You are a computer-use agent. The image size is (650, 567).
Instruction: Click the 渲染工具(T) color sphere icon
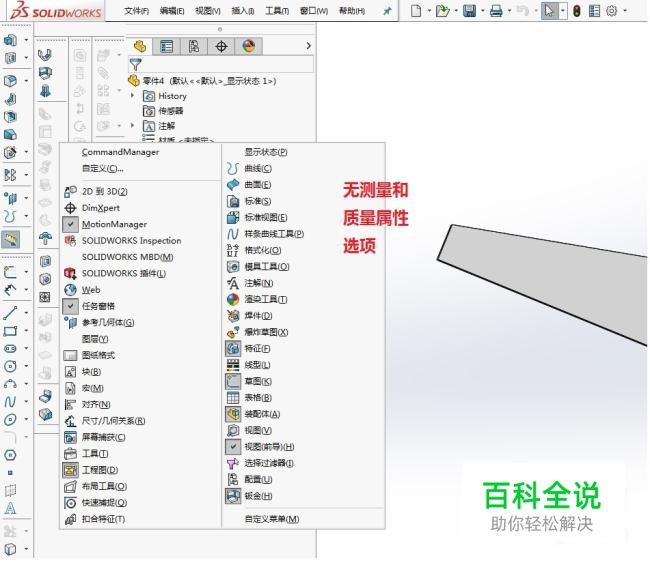pos(233,299)
